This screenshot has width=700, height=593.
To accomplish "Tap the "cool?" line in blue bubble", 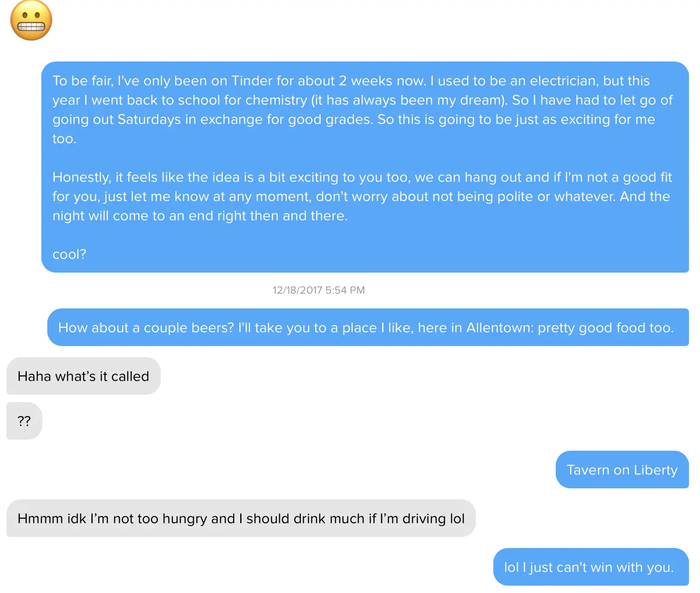I will pos(69,254).
